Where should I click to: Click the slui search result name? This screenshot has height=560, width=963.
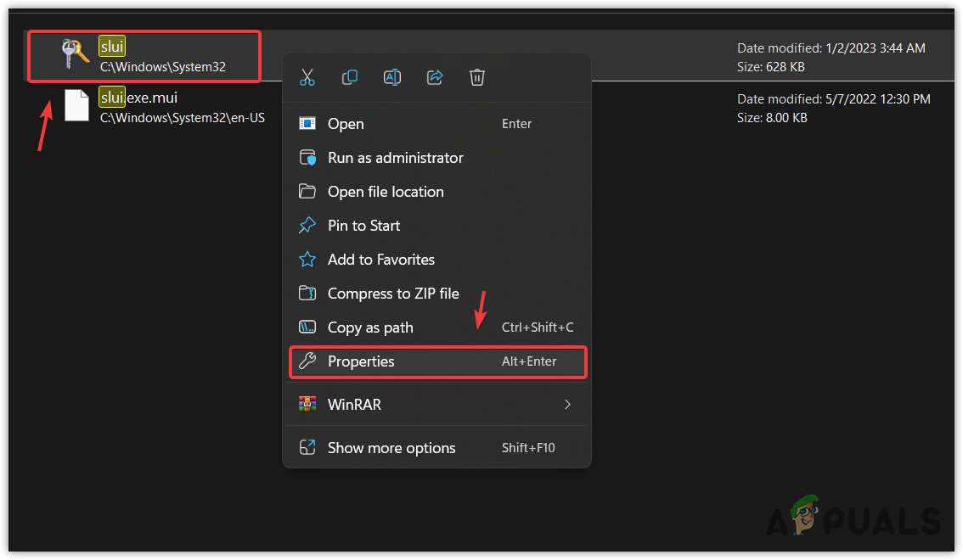pyautogui.click(x=112, y=47)
